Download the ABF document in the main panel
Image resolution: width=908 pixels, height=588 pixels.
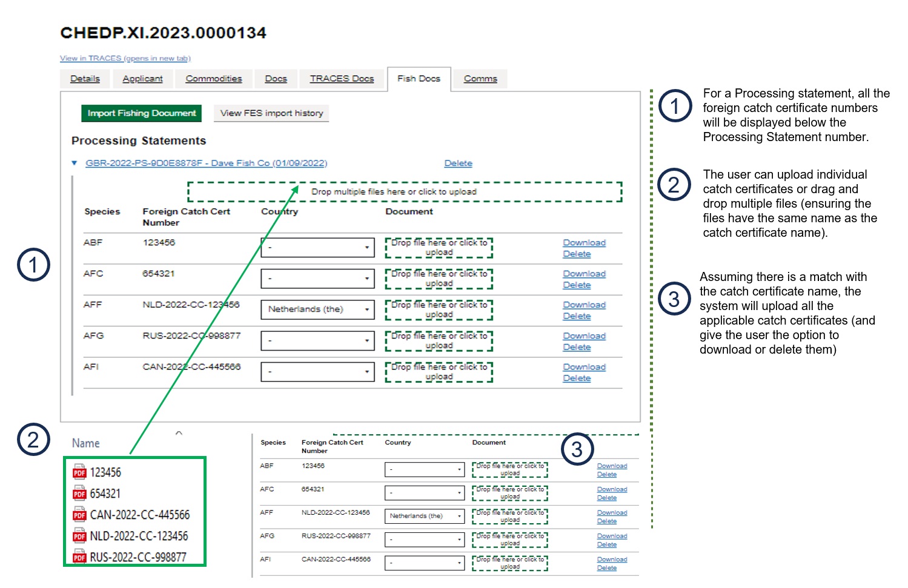[x=584, y=243]
